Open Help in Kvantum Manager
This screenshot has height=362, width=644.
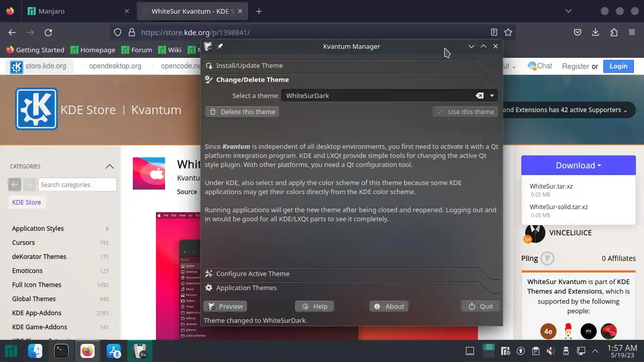[x=314, y=306]
